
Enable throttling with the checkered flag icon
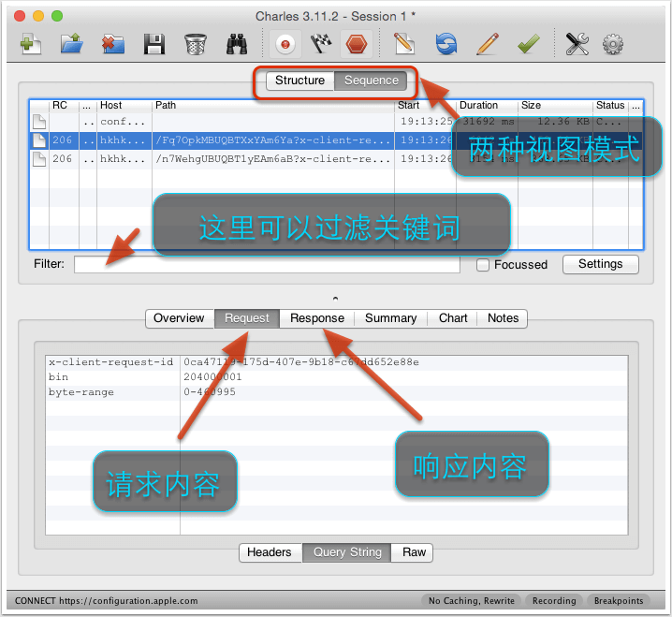point(319,44)
